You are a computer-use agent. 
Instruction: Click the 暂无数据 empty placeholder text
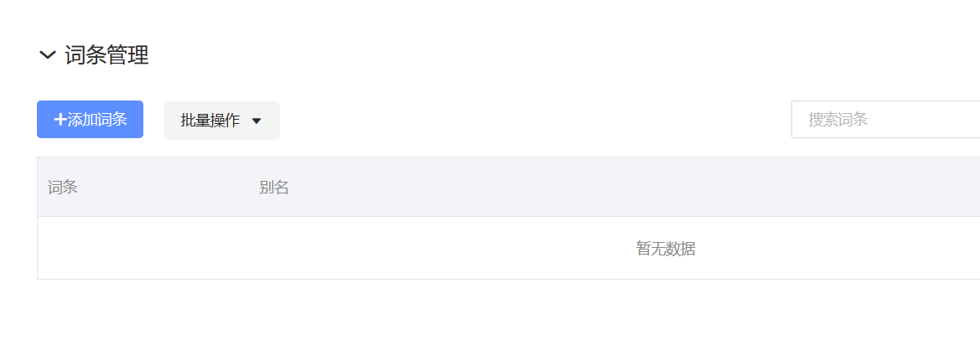(x=666, y=249)
